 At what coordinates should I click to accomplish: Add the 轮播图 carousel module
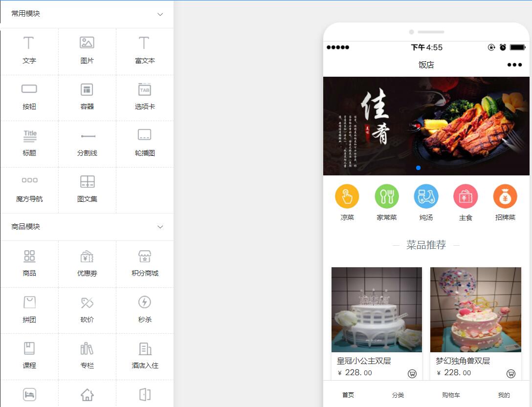(145, 144)
